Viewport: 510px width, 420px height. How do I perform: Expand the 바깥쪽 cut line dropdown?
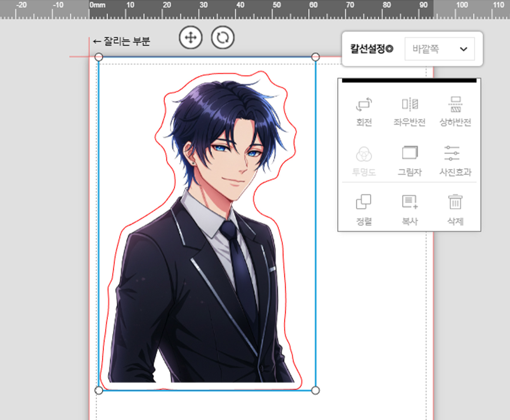(439, 49)
